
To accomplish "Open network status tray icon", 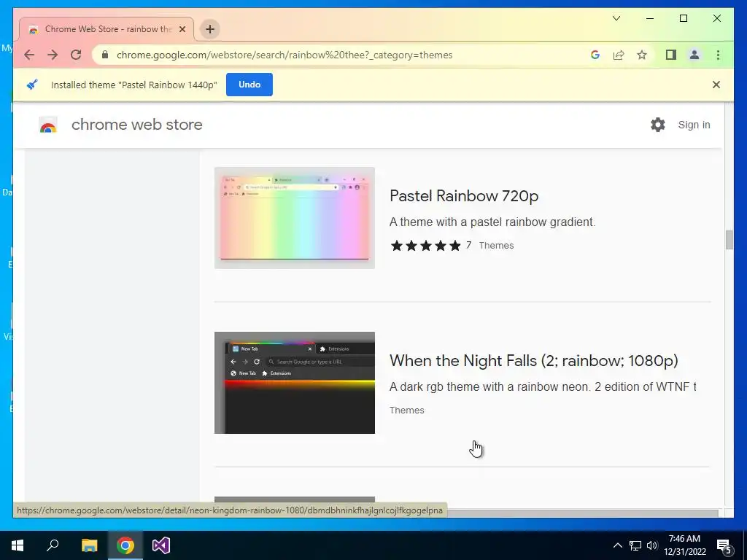I will [635, 545].
